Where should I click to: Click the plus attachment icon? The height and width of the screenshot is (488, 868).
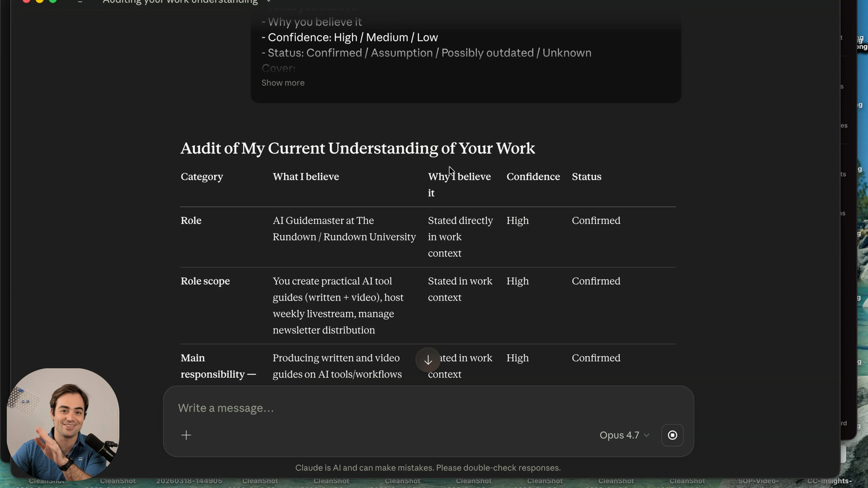(186, 435)
